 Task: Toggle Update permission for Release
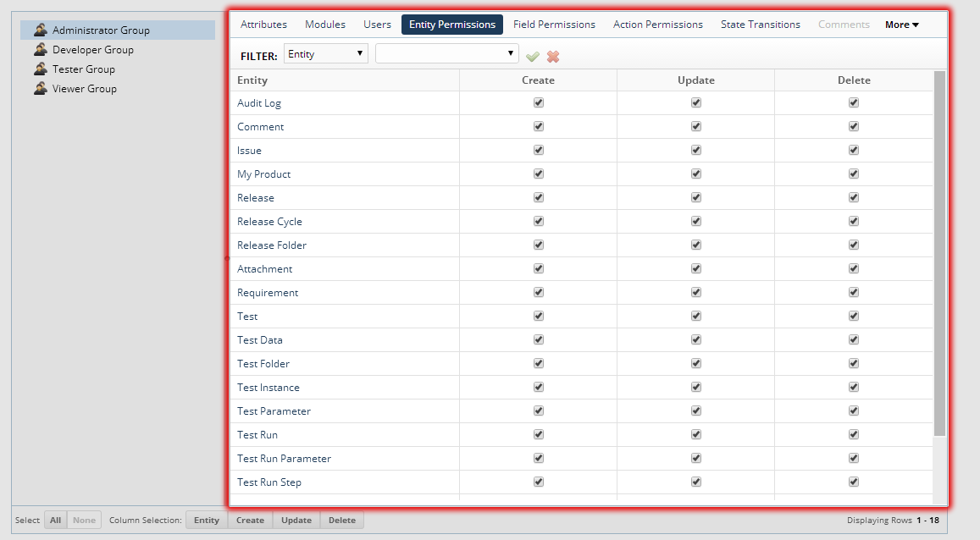click(696, 197)
